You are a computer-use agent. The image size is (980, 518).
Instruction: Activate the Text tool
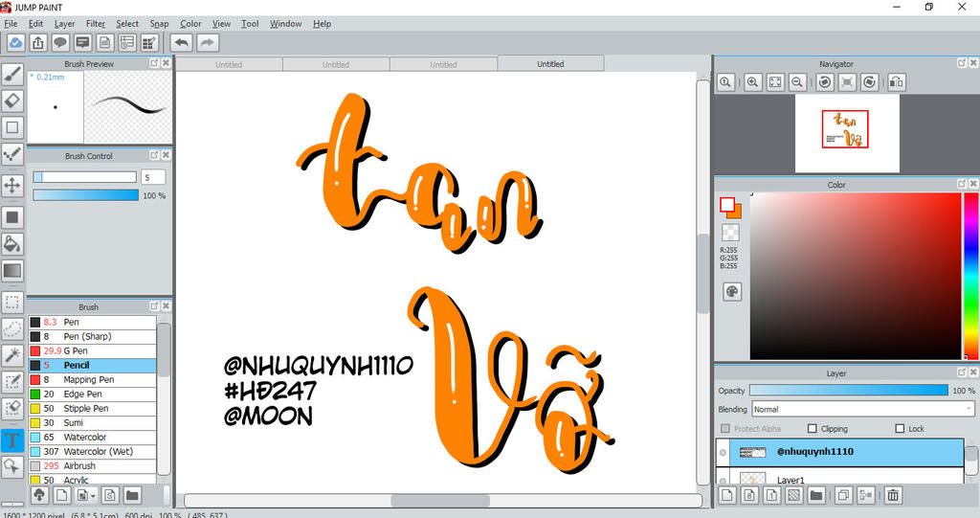click(x=11, y=439)
